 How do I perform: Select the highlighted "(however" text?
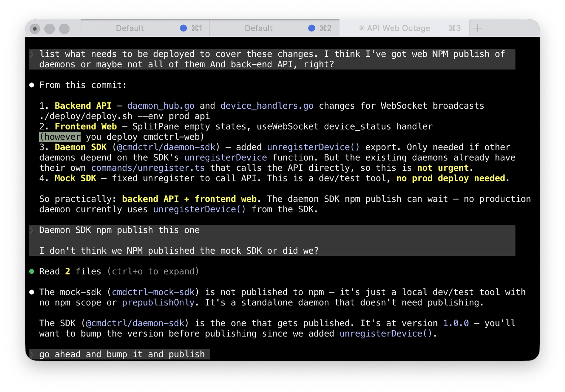point(60,136)
